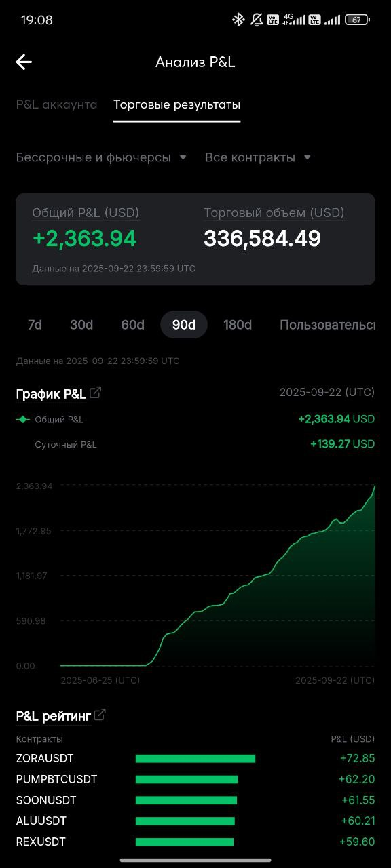391x868 pixels.
Task: Select the 30d period
Action: (81, 325)
